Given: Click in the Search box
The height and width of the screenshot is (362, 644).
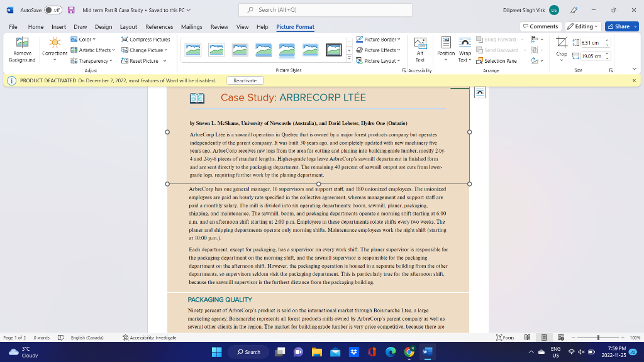Looking at the screenshot, I should (x=325, y=10).
